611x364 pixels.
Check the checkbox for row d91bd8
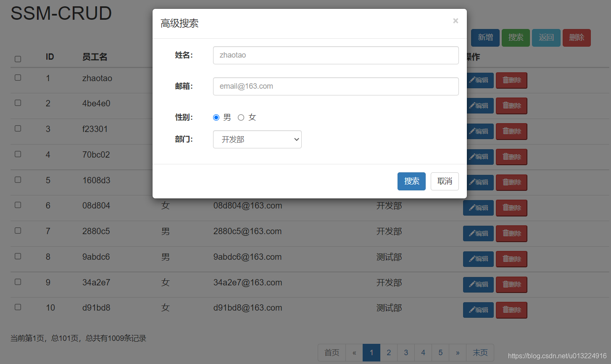pyautogui.click(x=18, y=307)
